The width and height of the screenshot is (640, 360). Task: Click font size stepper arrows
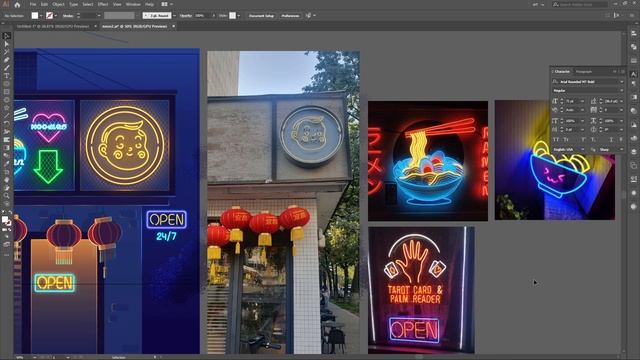[x=562, y=101]
